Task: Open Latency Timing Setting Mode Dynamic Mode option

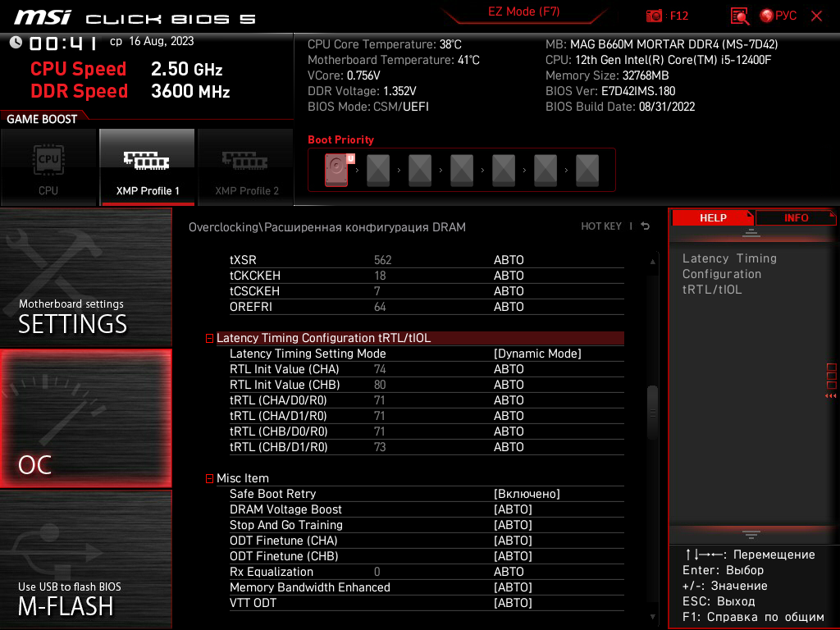Action: pyautogui.click(x=537, y=354)
